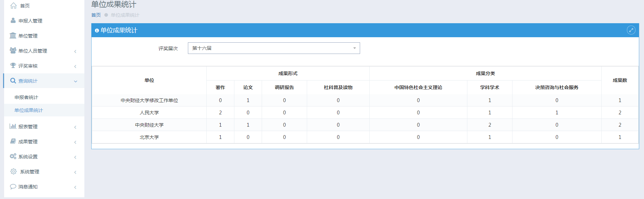Click 人民大学 决策咨询与社会服务 value 1

pos(557,113)
